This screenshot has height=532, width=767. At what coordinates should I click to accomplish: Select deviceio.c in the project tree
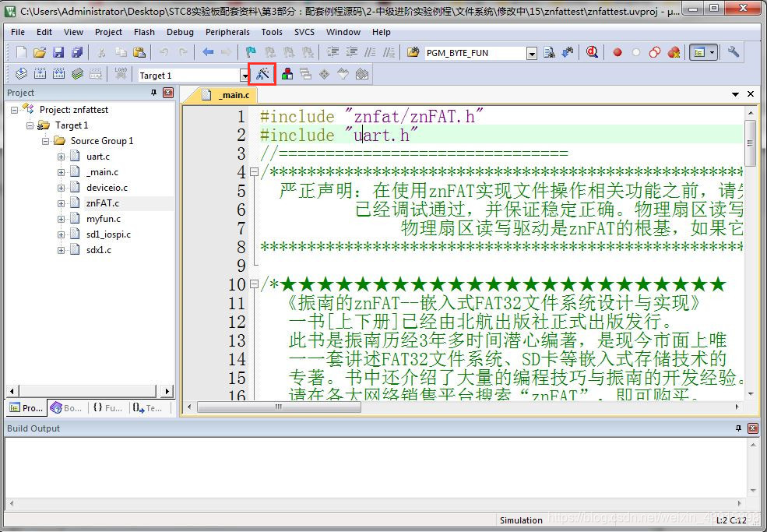107,188
